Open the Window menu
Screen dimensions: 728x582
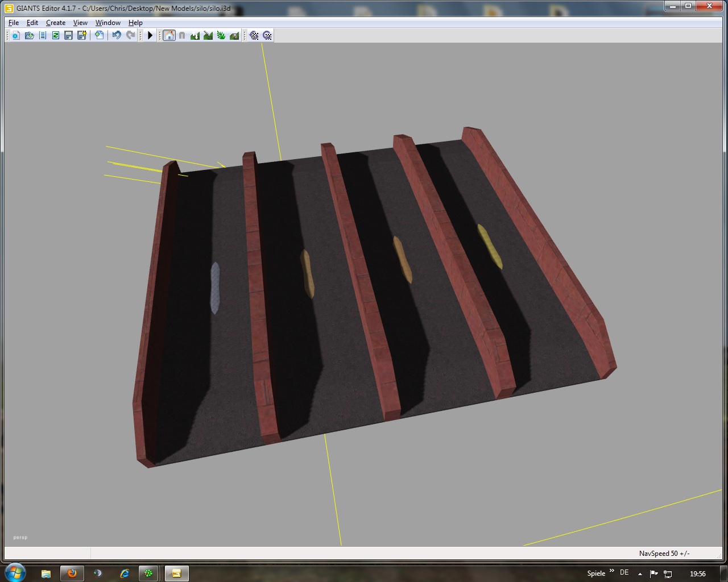pos(108,23)
